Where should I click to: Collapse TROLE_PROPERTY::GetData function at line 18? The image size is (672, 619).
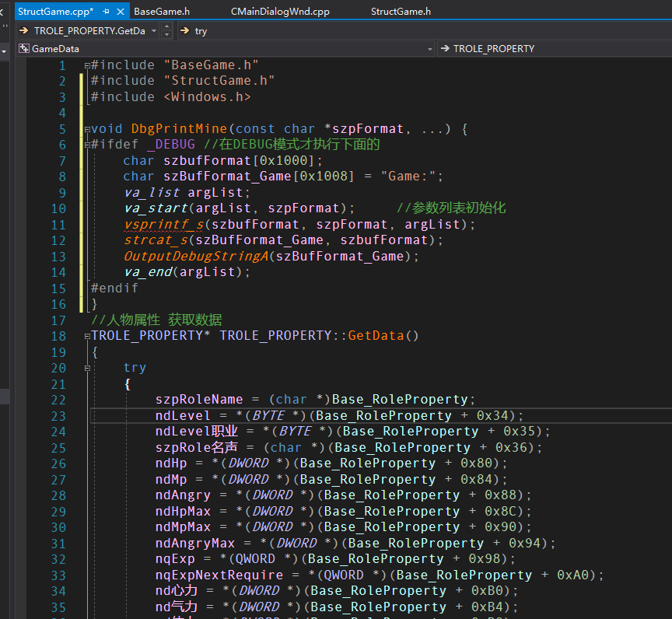tap(87, 336)
